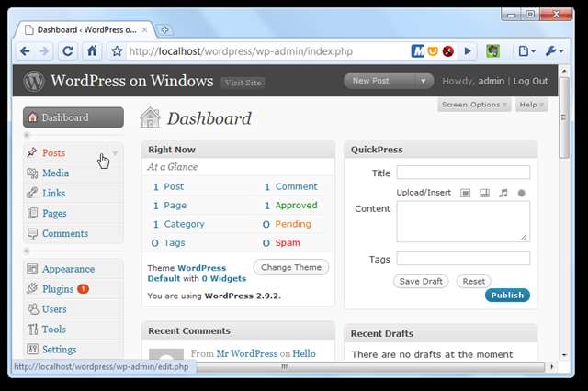Click the WordPress logo in header
The width and height of the screenshot is (588, 391).
click(x=34, y=81)
